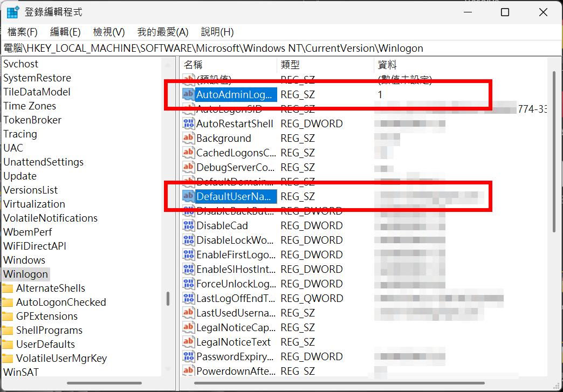Select the LegalNoticeText string value icon
Viewport: 563px width, 392px height.
tap(189, 342)
